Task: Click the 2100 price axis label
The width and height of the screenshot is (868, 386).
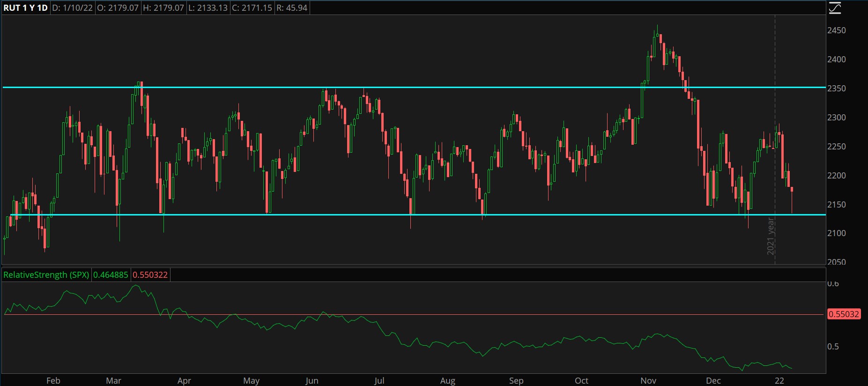Action: (x=837, y=233)
